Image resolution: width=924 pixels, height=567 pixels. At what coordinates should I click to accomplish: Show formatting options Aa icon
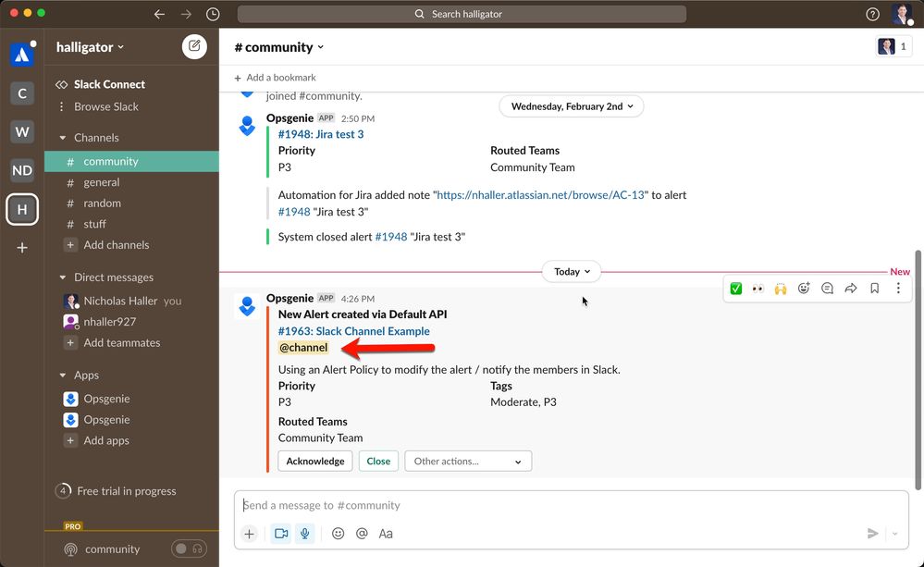tap(386, 534)
